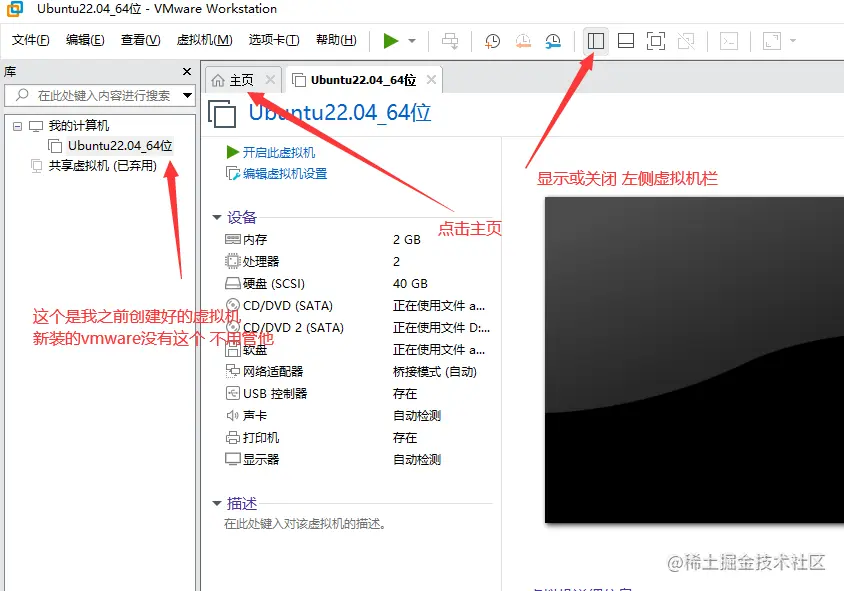Select the 软盘 floppy device row
Image resolution: width=844 pixels, height=591 pixels.
point(357,350)
